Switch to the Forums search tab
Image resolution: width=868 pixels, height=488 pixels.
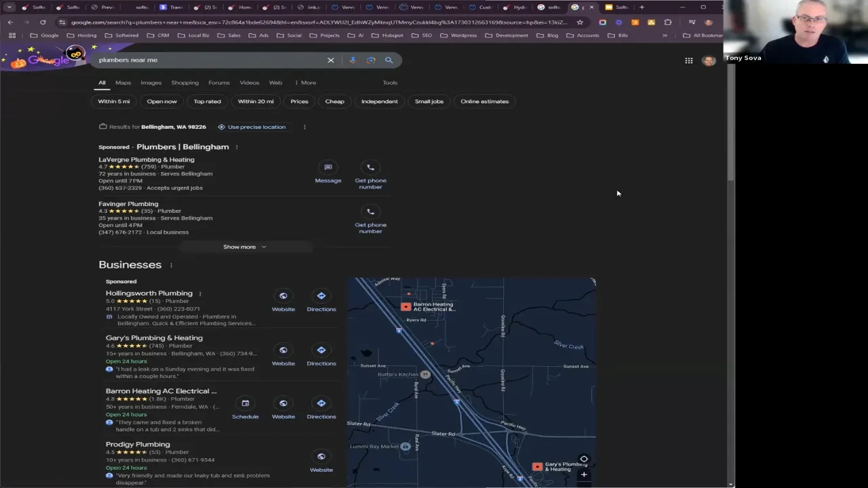219,83
